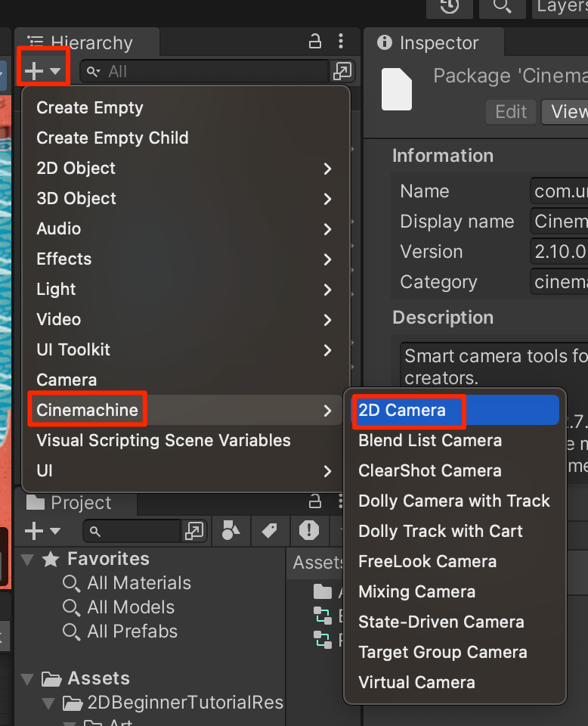
Task: Choose Mixing Camera
Action: click(455, 591)
